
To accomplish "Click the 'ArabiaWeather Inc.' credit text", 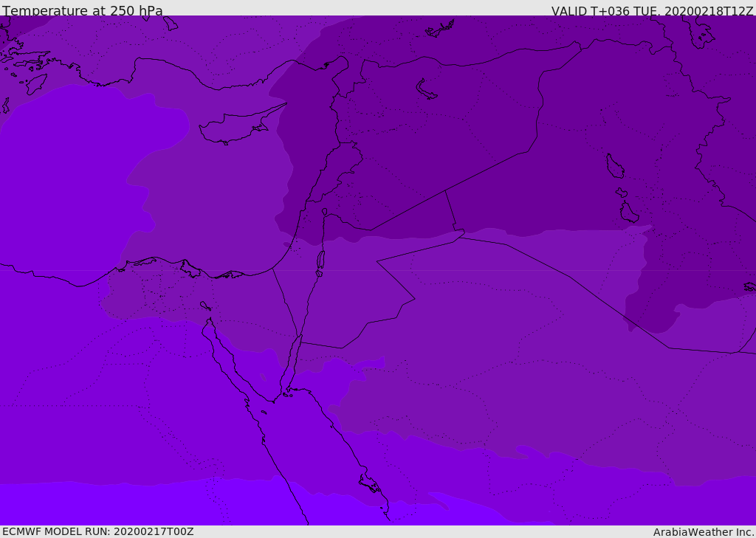I will 704,532.
